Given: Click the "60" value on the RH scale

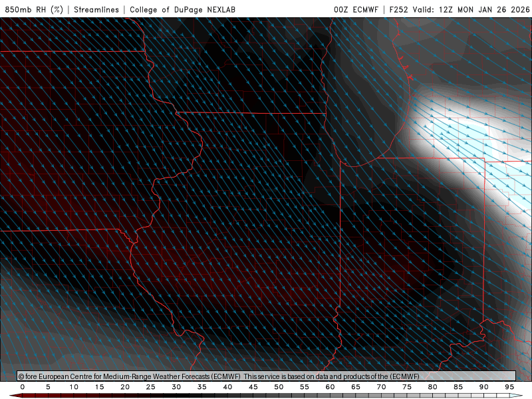Looking at the screenshot, I should tap(330, 387).
